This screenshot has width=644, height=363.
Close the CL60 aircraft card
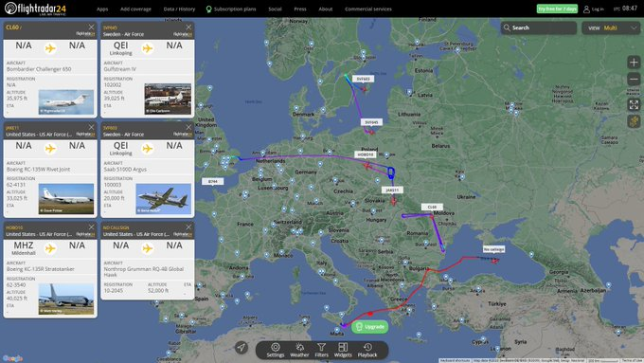[91, 27]
